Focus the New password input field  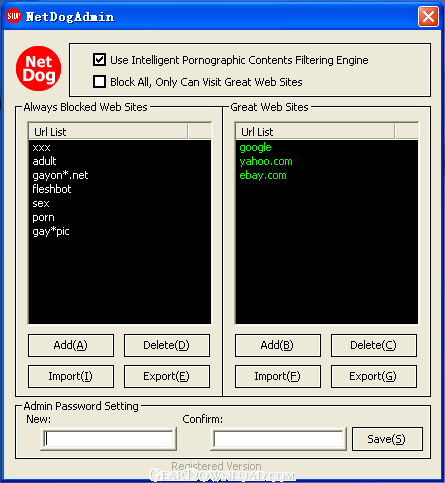click(x=109, y=439)
